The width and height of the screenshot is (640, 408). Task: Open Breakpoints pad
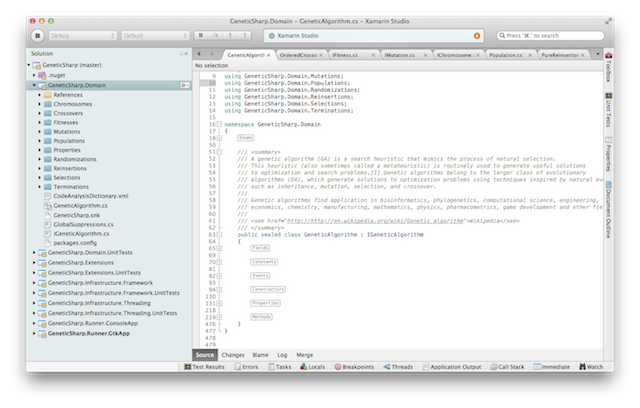click(354, 367)
